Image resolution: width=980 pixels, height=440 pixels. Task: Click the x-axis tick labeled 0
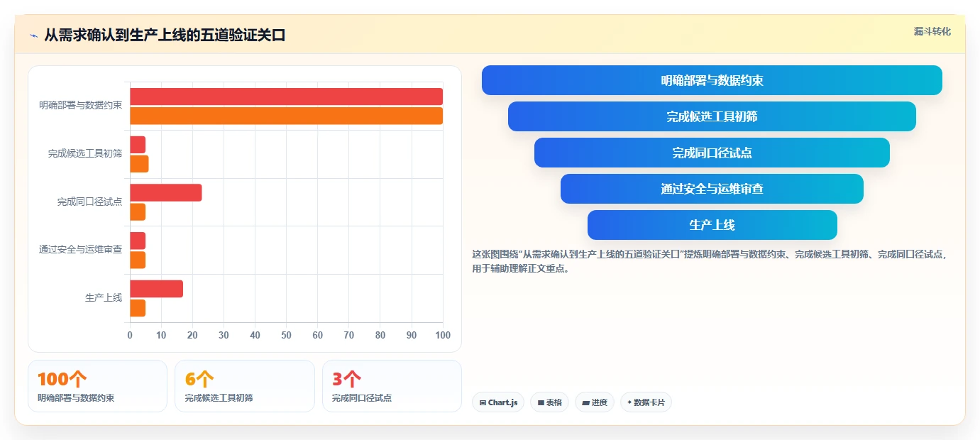pos(130,335)
